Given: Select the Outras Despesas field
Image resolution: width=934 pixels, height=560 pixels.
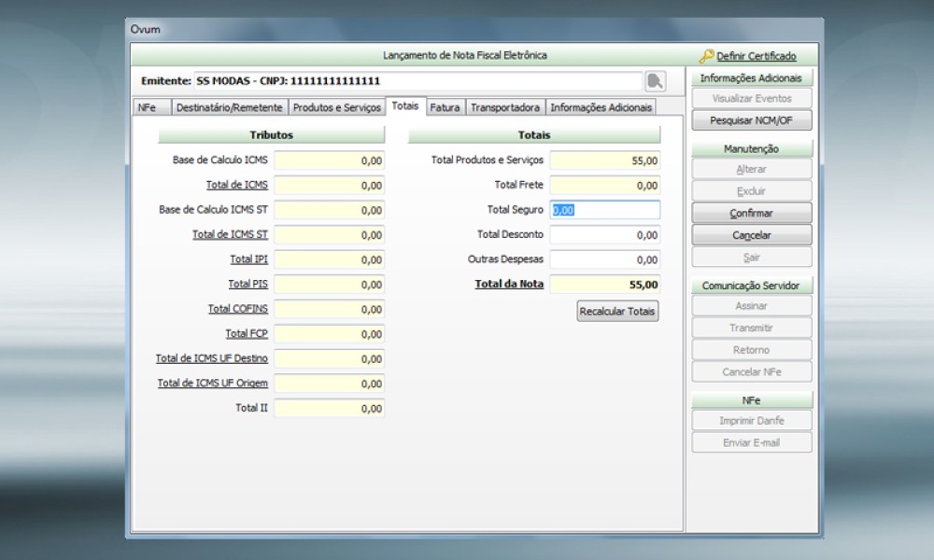Looking at the screenshot, I should pos(605,259).
